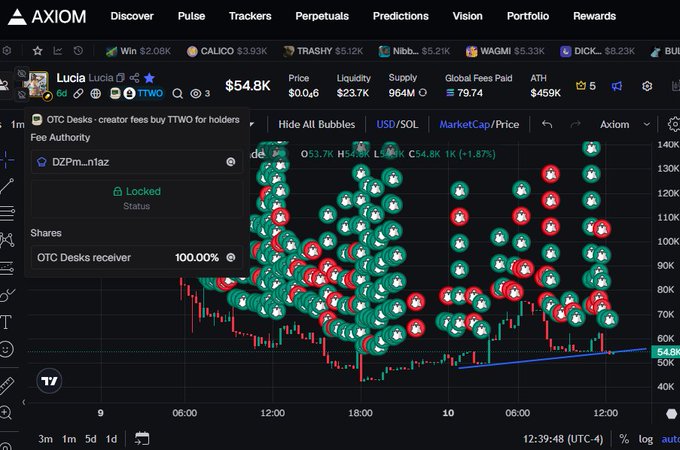Open the TRASHY $5.12K ticker token
The width and height of the screenshot is (680, 450).
click(323, 51)
